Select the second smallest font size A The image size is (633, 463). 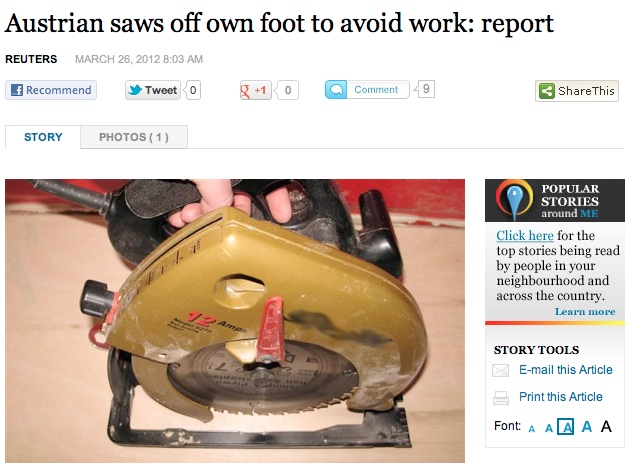(x=548, y=428)
